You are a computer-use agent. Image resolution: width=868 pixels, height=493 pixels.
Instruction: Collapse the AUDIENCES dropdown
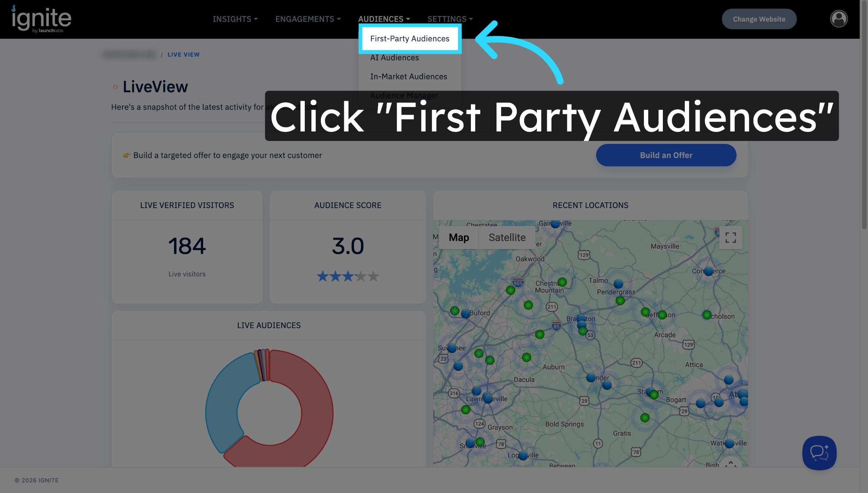384,19
